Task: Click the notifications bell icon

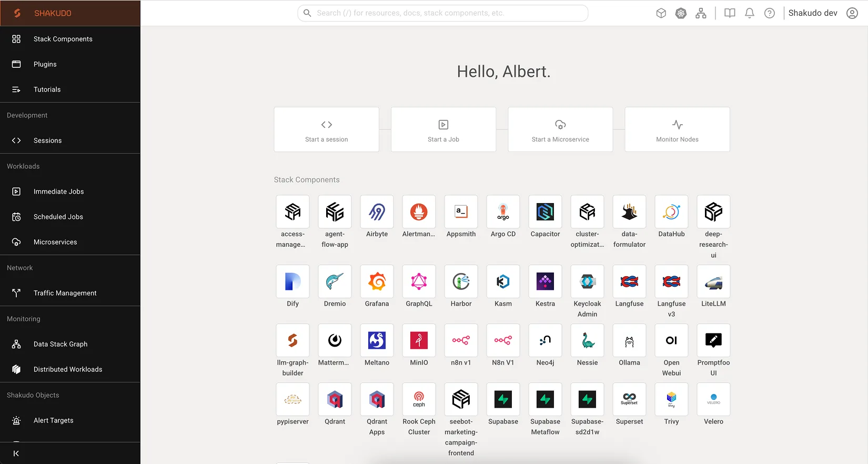Action: click(750, 13)
